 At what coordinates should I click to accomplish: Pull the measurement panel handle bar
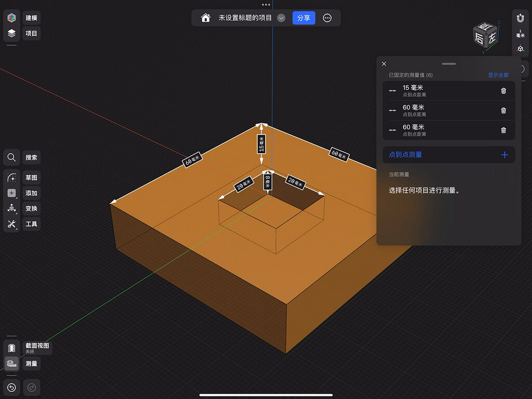(x=448, y=63)
